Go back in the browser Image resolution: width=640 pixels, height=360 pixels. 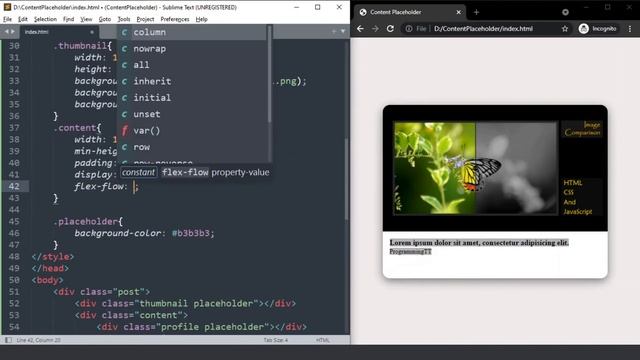coord(360,29)
